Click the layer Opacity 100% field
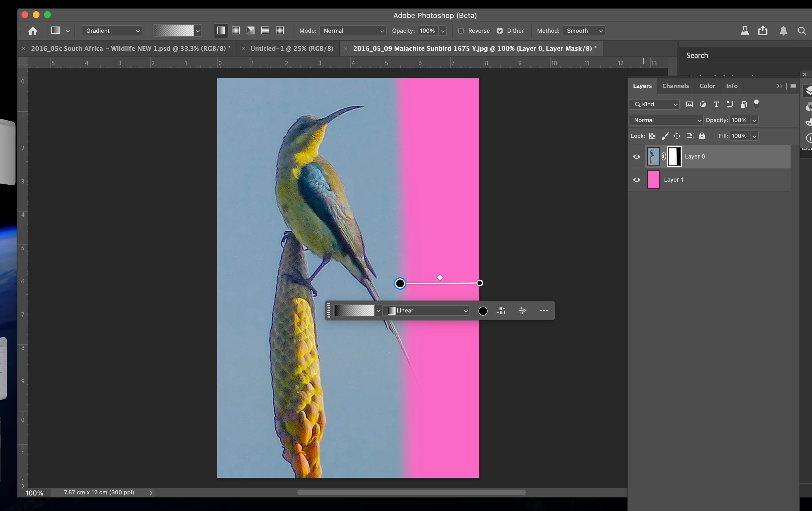 pos(739,120)
